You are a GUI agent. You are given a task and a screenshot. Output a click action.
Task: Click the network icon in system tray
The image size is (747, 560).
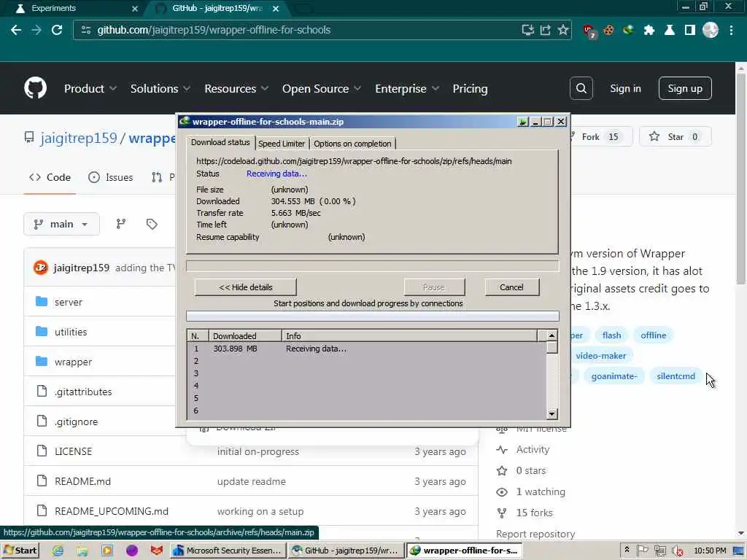[659, 551]
